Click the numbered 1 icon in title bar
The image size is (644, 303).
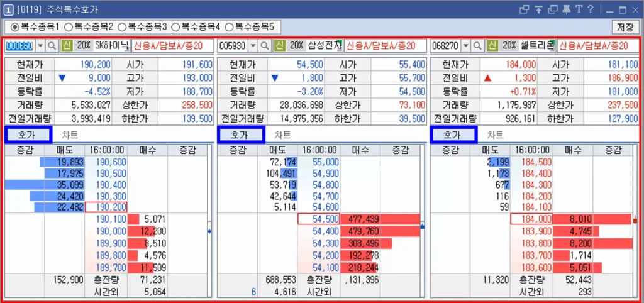[x=8, y=9]
